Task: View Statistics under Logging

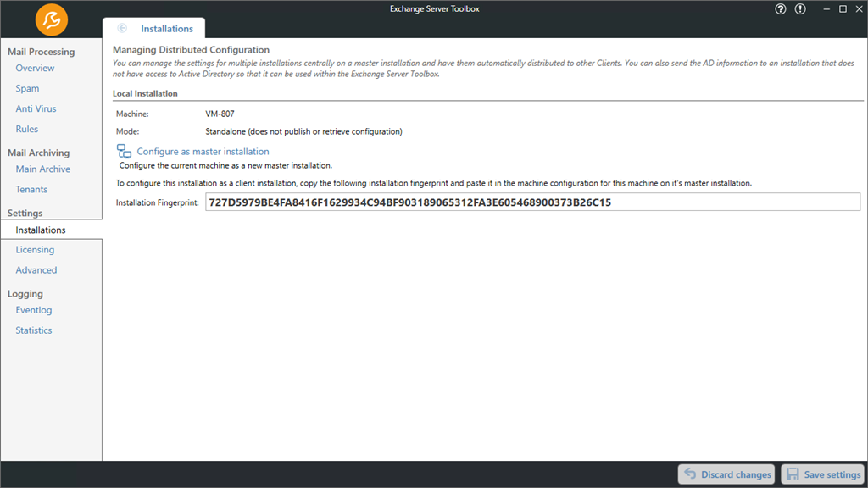Action: pyautogui.click(x=34, y=330)
